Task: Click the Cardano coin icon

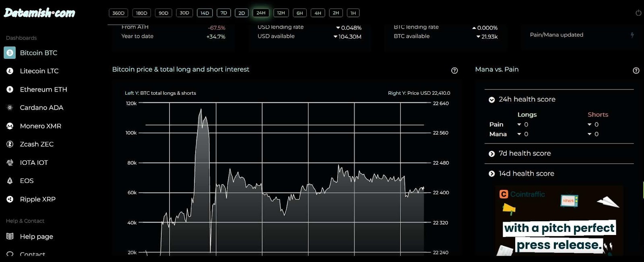Action: (x=10, y=108)
